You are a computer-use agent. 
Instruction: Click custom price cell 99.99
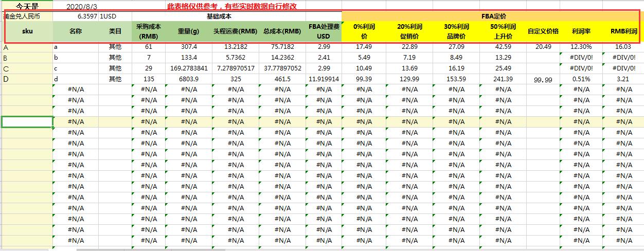click(543, 80)
